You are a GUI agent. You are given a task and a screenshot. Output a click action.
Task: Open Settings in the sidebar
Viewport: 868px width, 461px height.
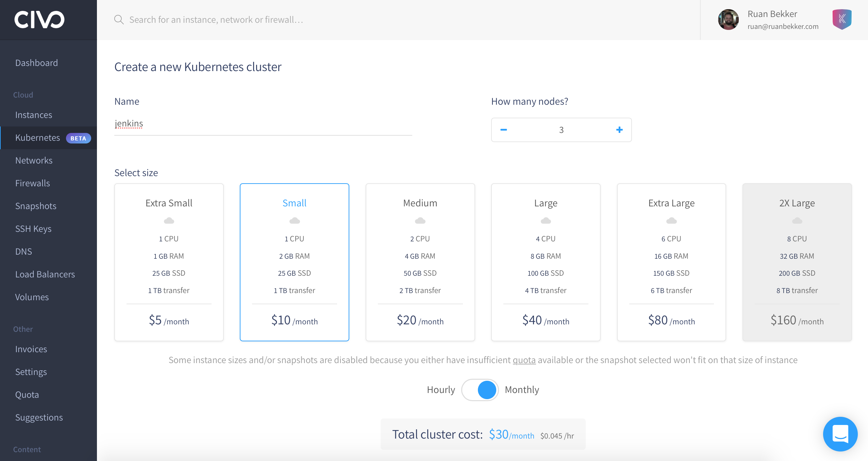tap(31, 372)
